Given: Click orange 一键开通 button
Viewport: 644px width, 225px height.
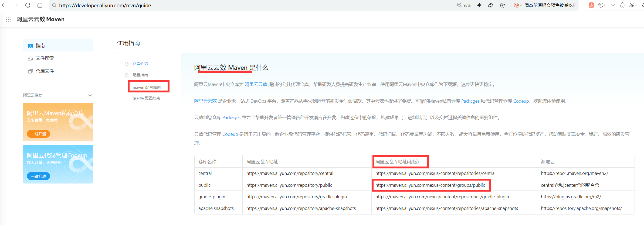Looking at the screenshot, I should tap(38, 134).
